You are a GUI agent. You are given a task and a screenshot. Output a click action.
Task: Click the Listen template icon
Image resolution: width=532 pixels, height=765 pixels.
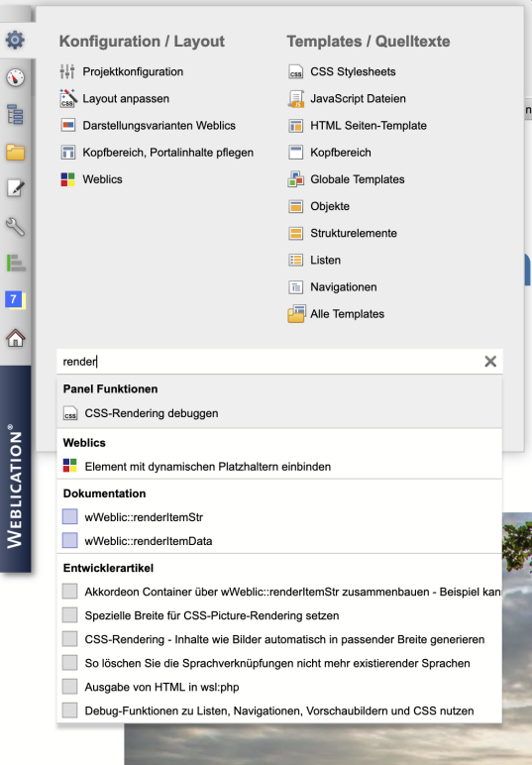coord(296,260)
